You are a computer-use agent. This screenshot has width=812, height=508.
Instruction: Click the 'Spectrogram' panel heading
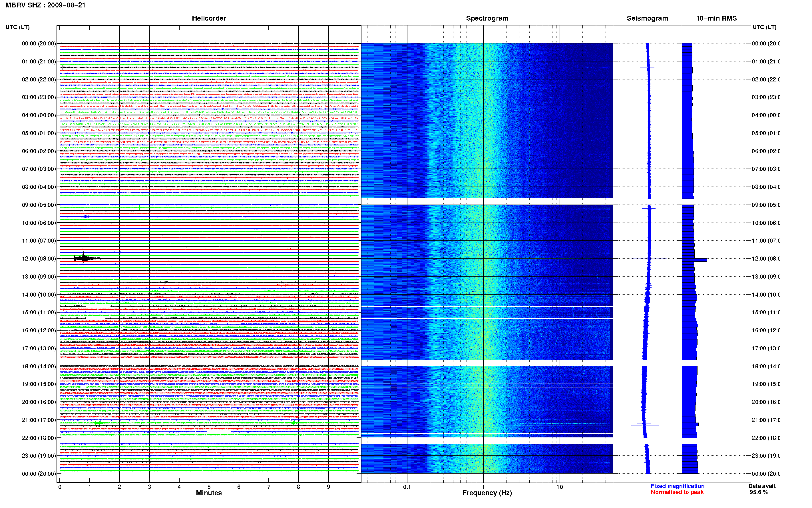[487, 18]
